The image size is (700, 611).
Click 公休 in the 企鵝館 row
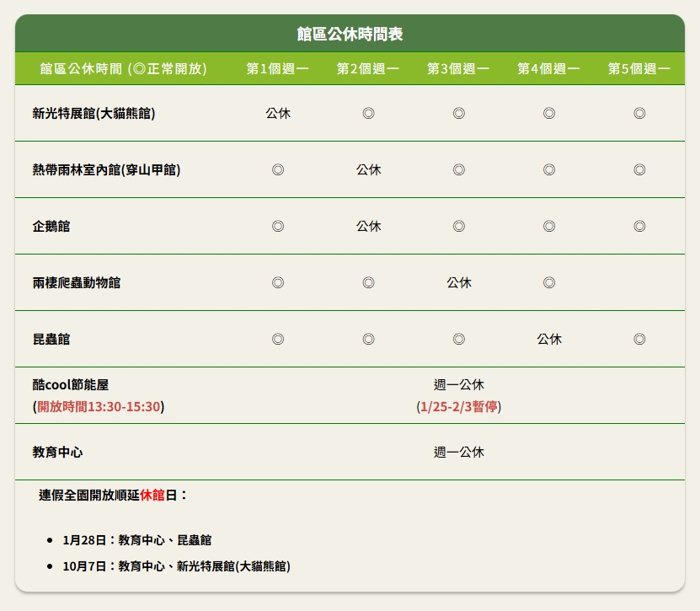tap(368, 227)
